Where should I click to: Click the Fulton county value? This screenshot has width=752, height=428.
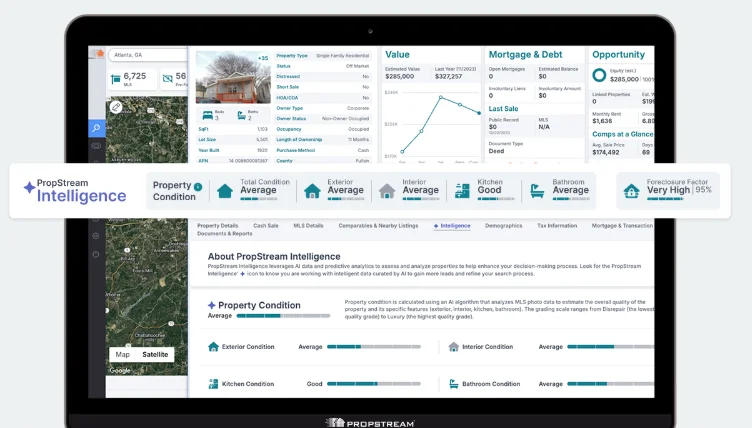pos(362,161)
